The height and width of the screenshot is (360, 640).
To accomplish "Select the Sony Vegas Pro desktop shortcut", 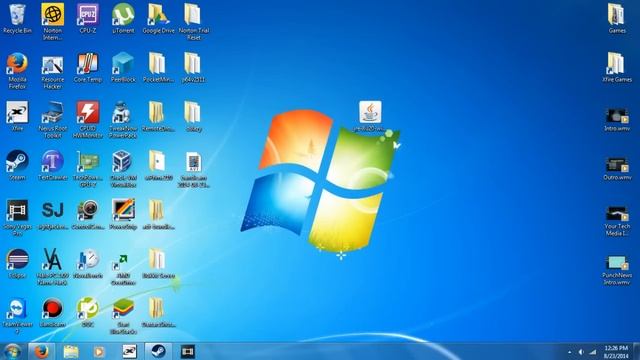I will (17, 217).
